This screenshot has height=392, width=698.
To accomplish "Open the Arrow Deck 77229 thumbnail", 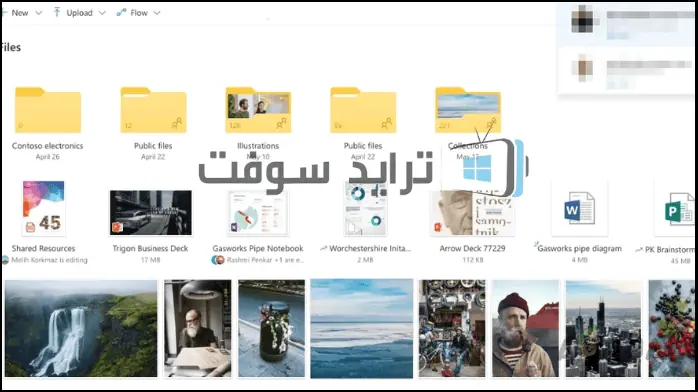I will tap(472, 213).
